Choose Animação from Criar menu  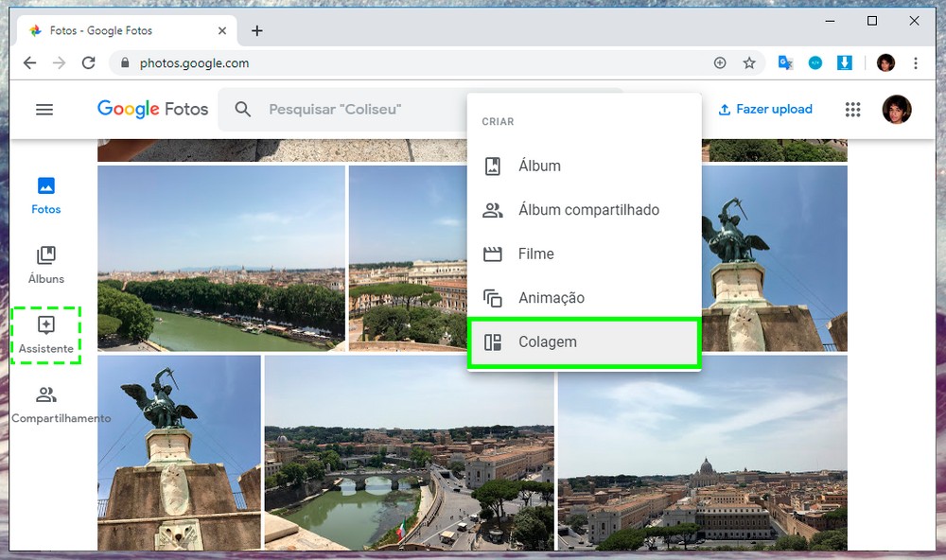[584, 297]
